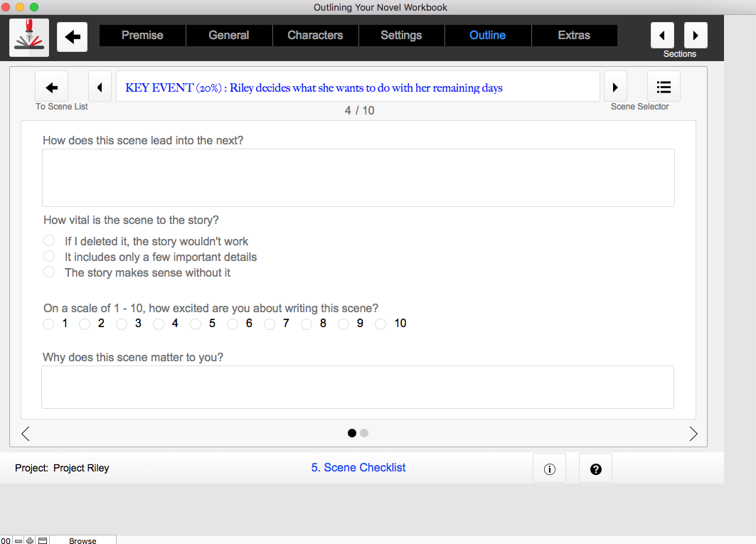The height and width of the screenshot is (544, 756).
Task: Click the info circle icon
Action: (549, 469)
